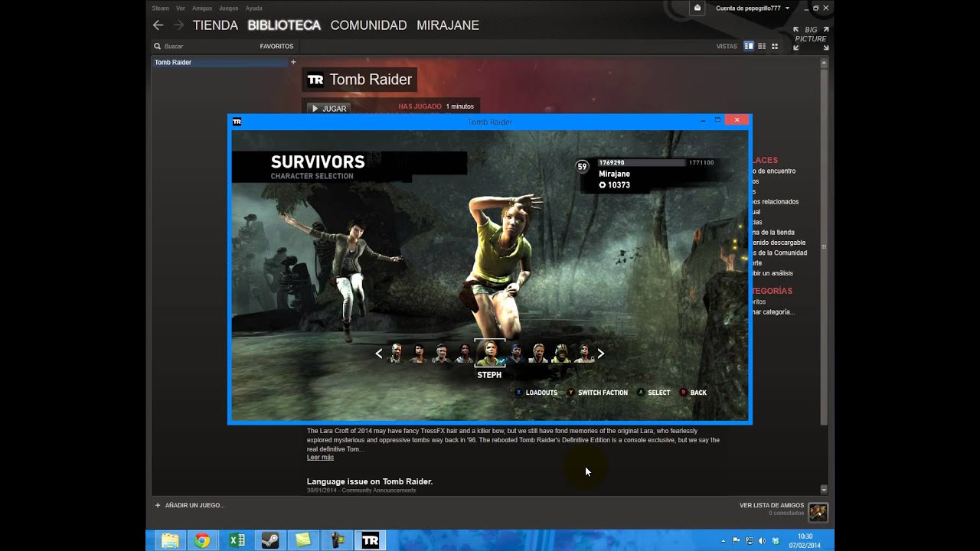Go to the BIBLIOTECA tab
This screenshot has width=980, height=551.
(284, 25)
